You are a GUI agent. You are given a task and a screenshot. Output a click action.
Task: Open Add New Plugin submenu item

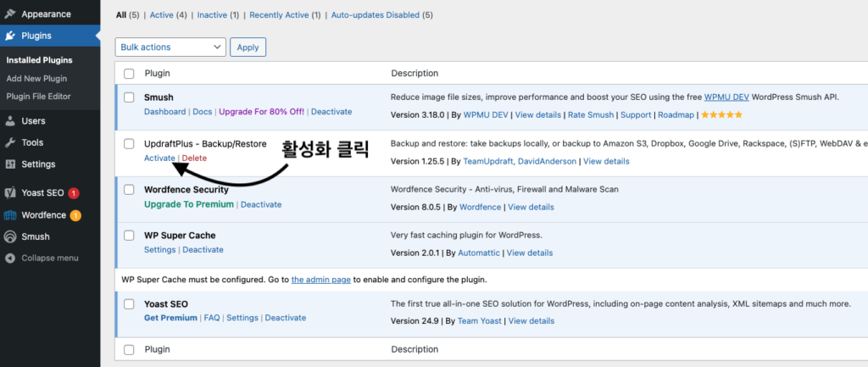click(x=36, y=78)
